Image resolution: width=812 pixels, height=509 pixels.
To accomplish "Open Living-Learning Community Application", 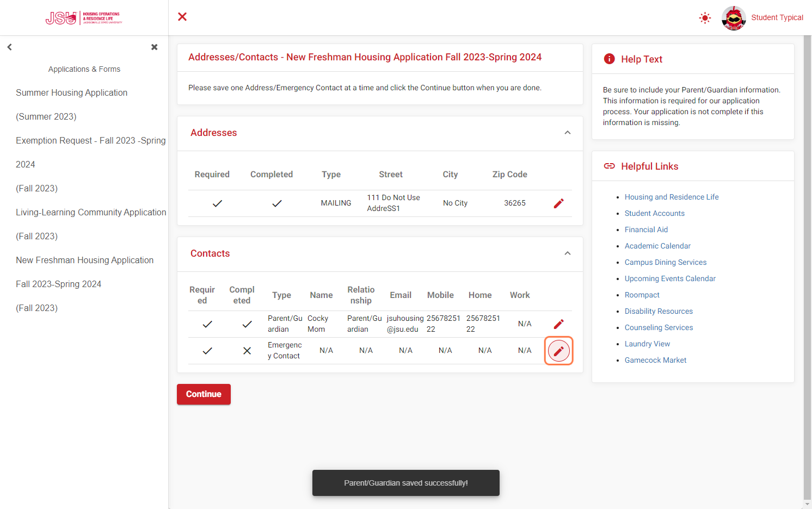I will click(91, 224).
